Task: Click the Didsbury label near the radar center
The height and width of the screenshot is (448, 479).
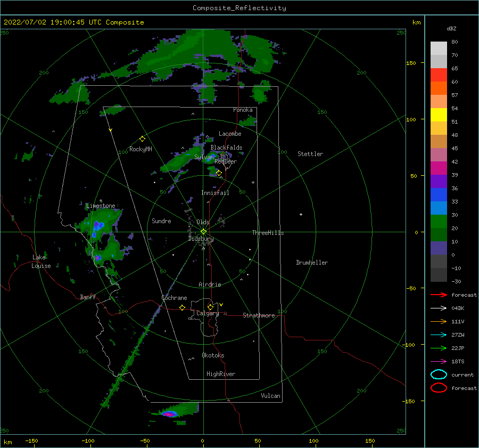Action: pos(201,239)
